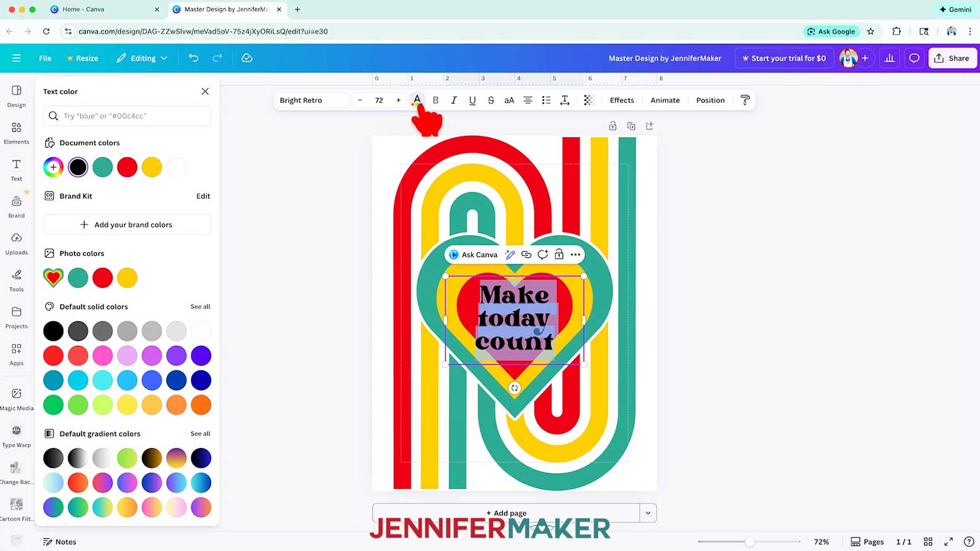Open the Bright Retro font dropdown
This screenshot has width=980, height=551.
(312, 100)
